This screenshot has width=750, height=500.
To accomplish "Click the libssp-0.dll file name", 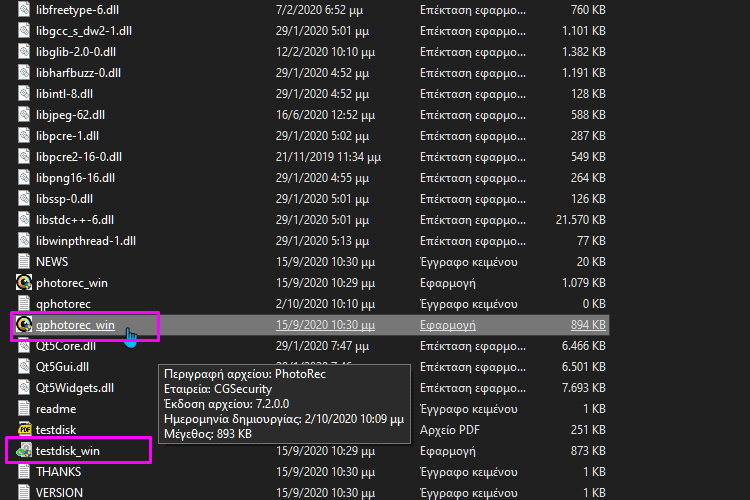I will [x=65, y=199].
